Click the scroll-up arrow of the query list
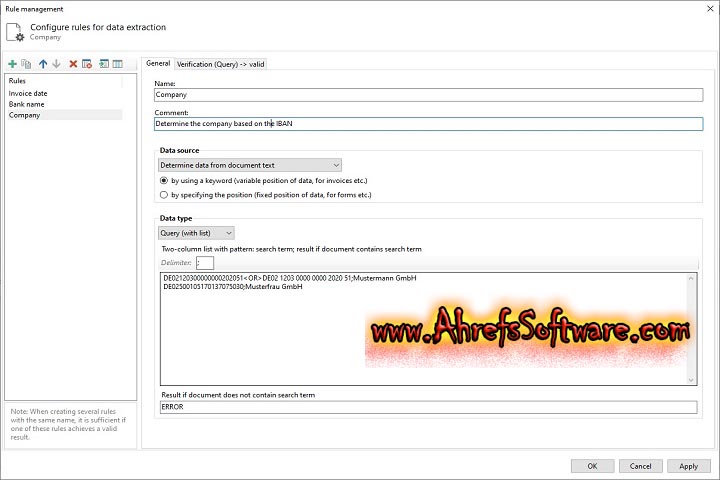 (691, 278)
